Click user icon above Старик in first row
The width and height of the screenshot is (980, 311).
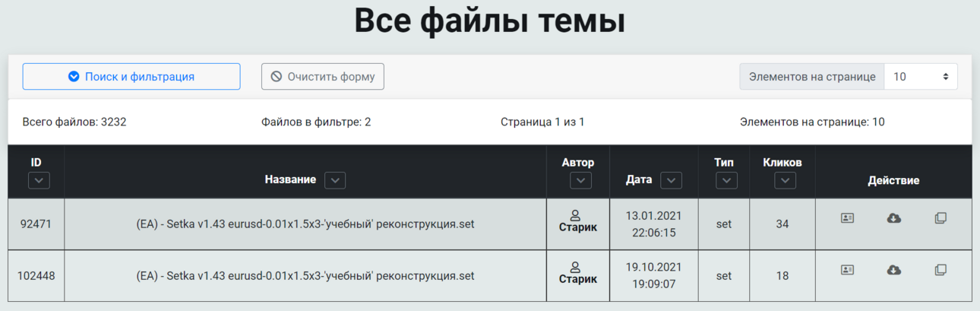[575, 215]
